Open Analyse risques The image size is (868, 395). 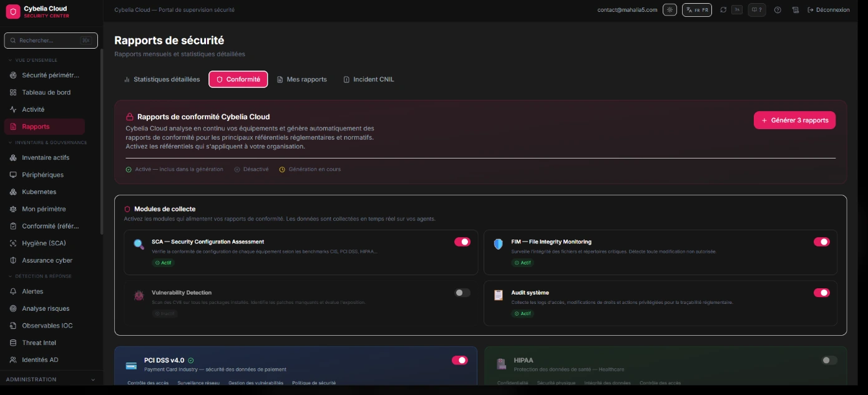pos(44,308)
